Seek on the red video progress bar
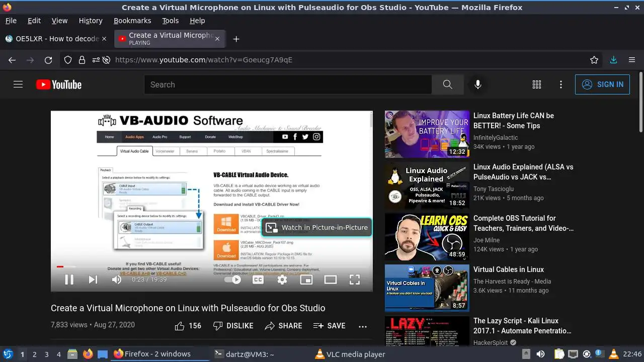 [x=211, y=266]
